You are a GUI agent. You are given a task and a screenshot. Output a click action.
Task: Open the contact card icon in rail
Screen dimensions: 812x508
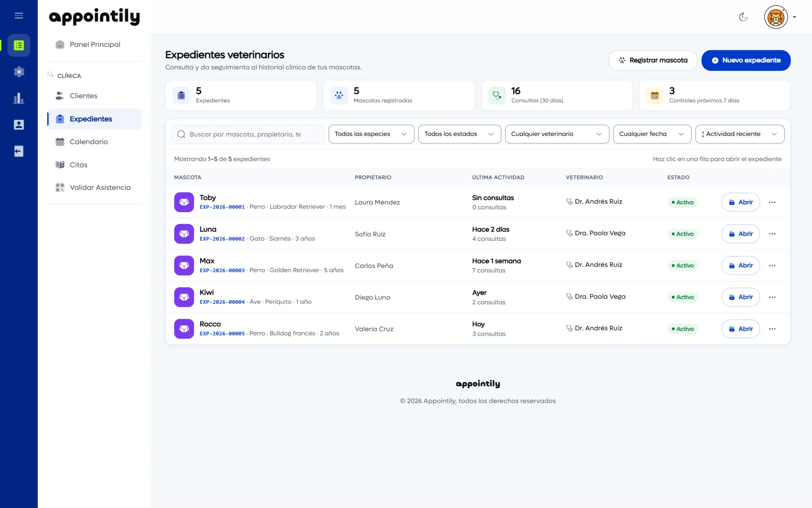[x=19, y=124]
